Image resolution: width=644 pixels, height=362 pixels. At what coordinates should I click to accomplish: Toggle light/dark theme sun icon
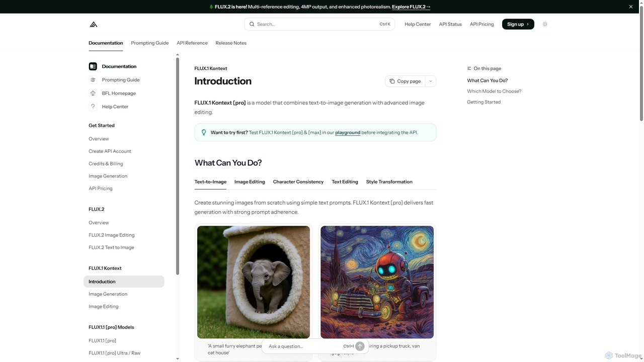tap(545, 24)
